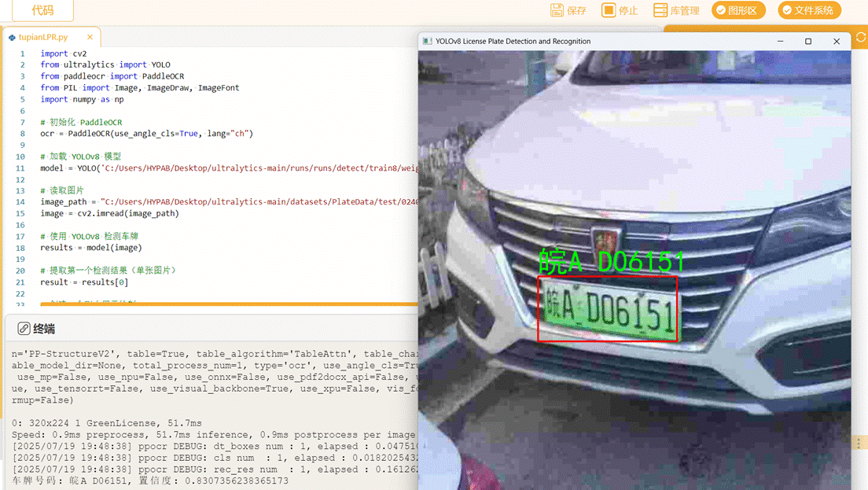868x490 pixels.
Task: Click 'from paddleocr import PaddleOCR' line
Action: (112, 76)
